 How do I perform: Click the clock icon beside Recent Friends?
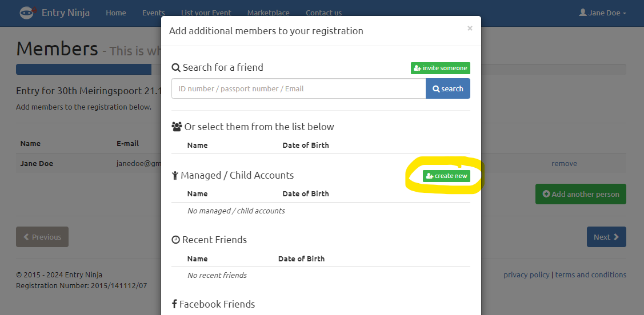pos(175,240)
